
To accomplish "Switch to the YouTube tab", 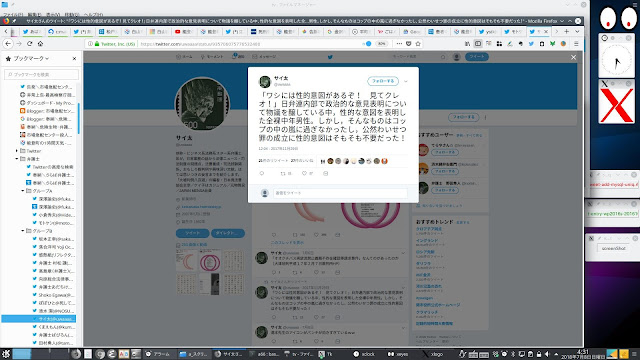I will pyautogui.click(x=184, y=31).
